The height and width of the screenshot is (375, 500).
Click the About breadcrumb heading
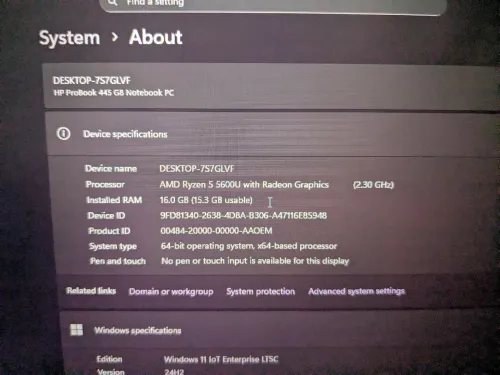156,37
